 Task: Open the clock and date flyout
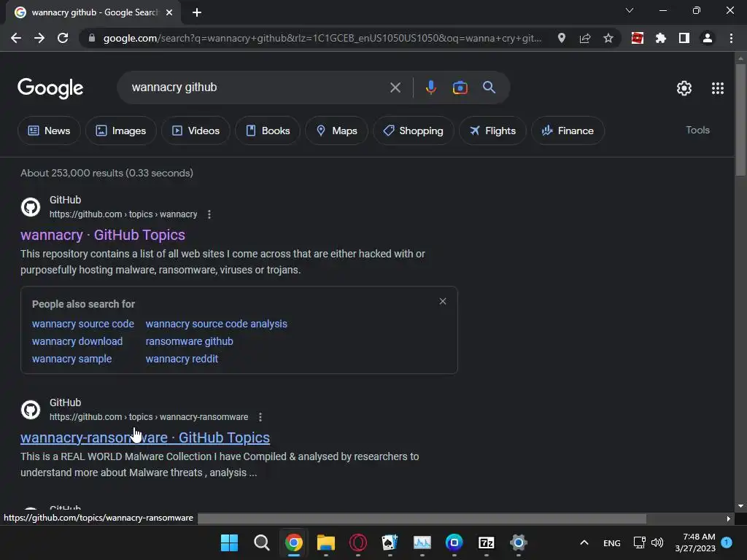[695, 542]
